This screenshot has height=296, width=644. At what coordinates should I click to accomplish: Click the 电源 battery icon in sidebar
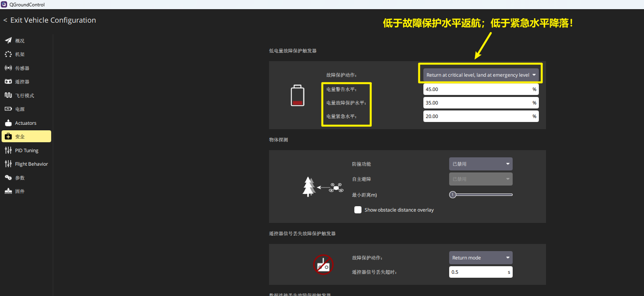point(8,109)
